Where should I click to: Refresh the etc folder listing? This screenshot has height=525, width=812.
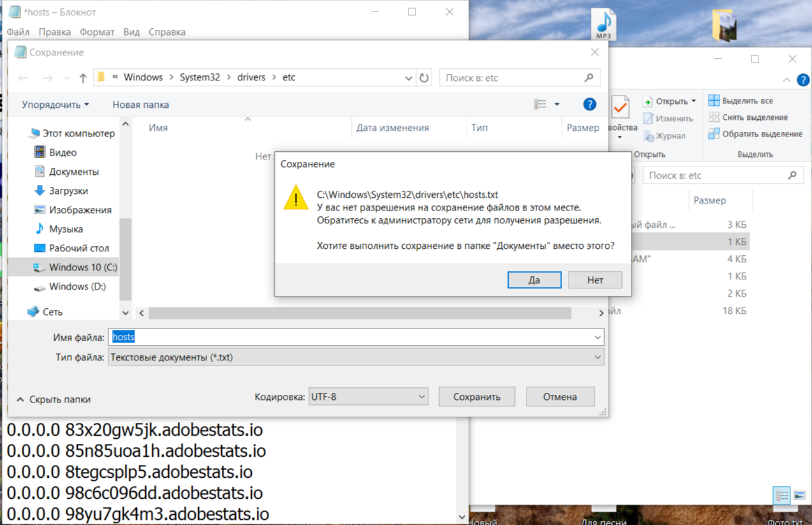tap(424, 78)
